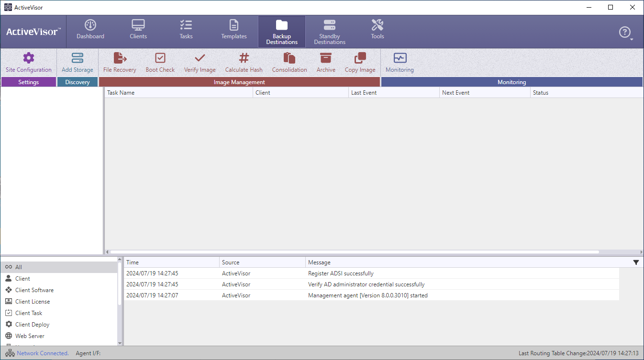Open the Templates section
The width and height of the screenshot is (644, 360).
(234, 30)
